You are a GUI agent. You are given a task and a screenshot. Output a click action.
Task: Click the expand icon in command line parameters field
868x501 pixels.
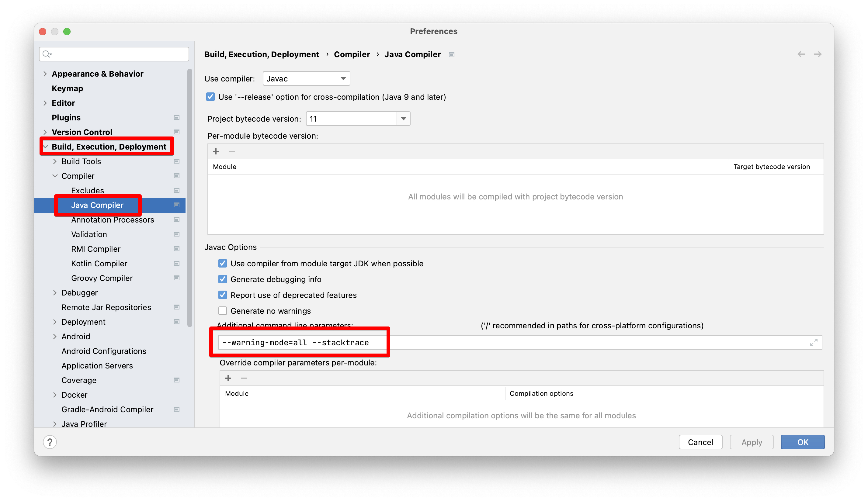[813, 342]
